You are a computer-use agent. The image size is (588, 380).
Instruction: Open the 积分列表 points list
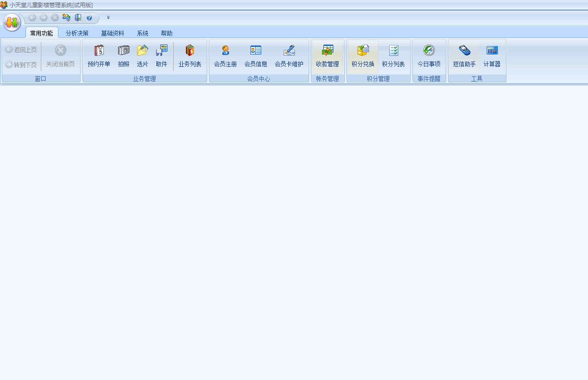pos(393,56)
